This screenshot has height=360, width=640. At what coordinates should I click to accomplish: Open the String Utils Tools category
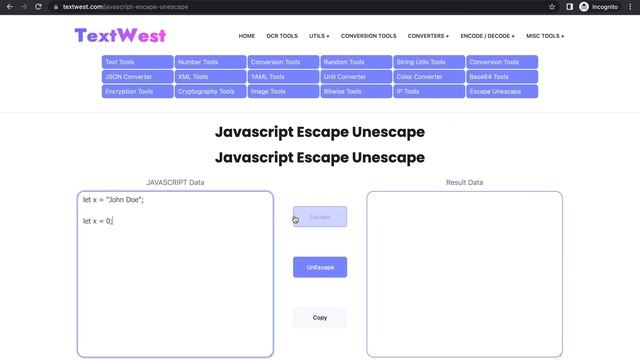click(429, 62)
